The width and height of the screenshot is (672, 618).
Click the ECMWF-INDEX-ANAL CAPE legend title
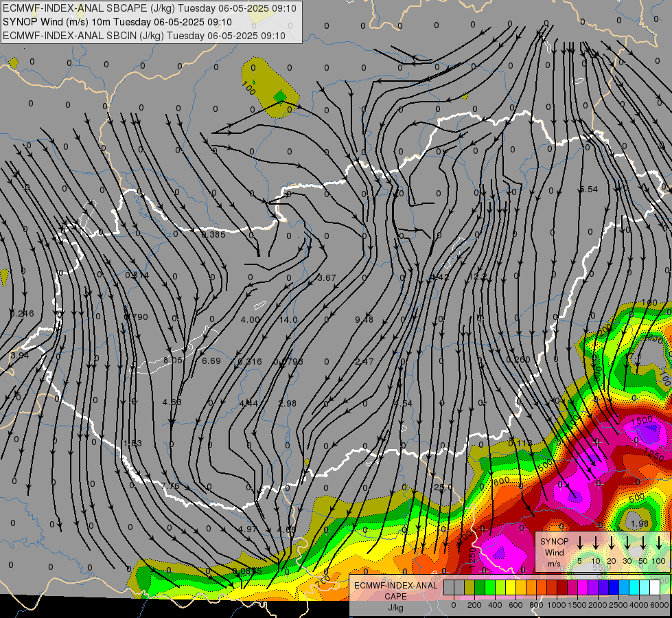[395, 591]
